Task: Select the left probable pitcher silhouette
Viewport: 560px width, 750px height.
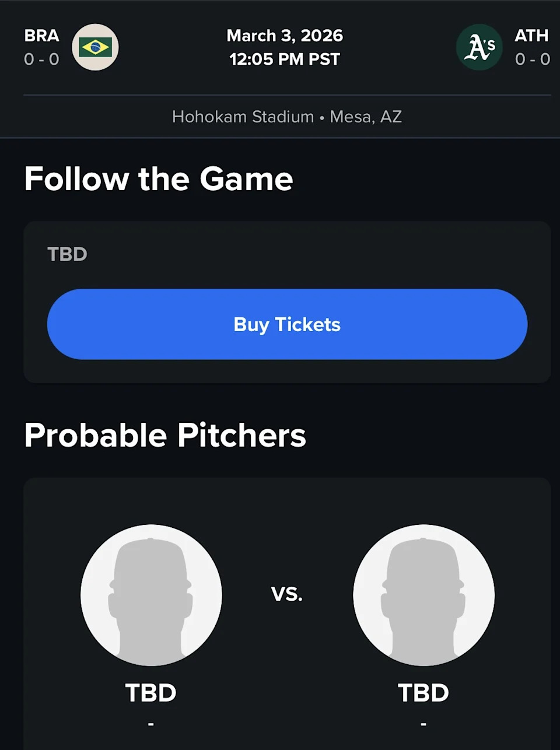Action: (151, 595)
